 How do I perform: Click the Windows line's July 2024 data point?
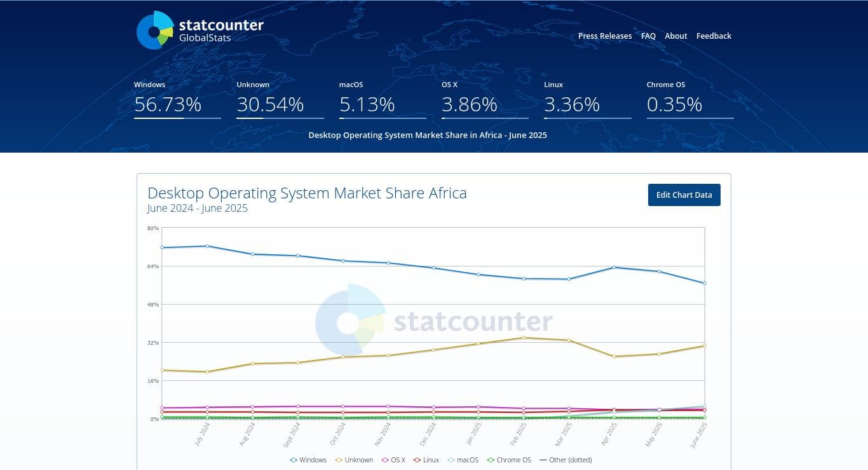click(207, 246)
